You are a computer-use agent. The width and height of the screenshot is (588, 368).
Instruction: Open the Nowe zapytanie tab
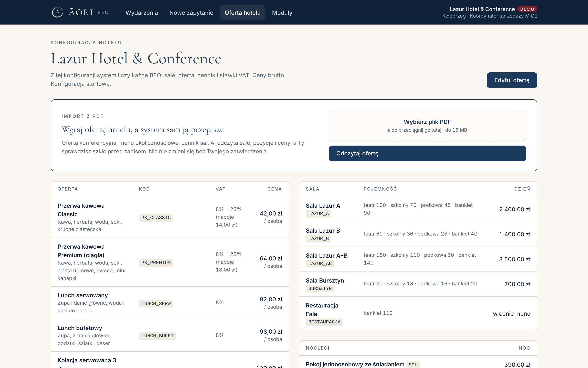(x=191, y=13)
